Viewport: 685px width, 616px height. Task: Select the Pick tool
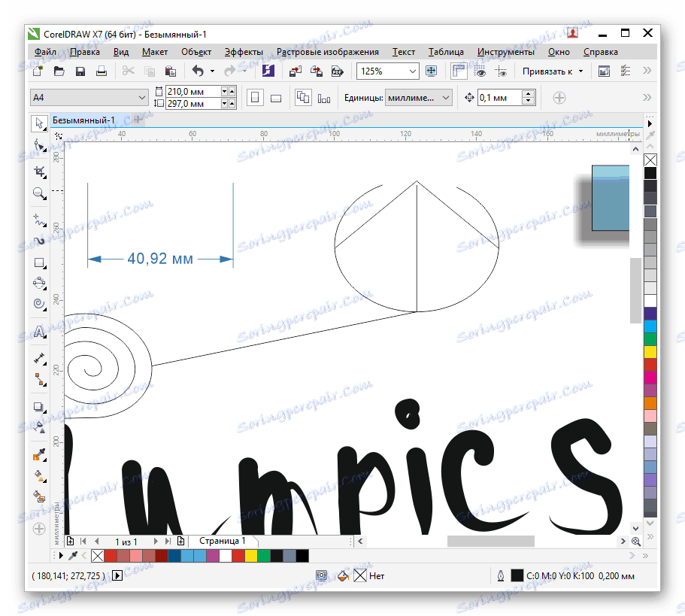pos(38,124)
